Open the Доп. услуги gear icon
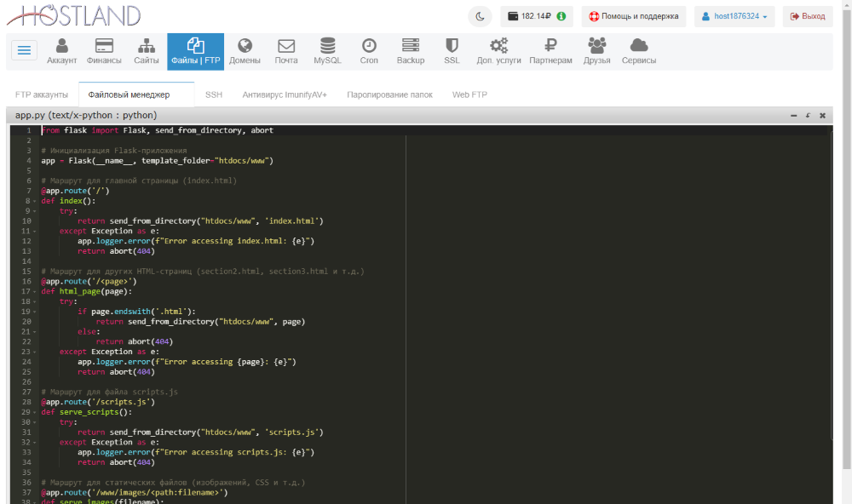Screen dimensions: 852x504 coord(498,47)
